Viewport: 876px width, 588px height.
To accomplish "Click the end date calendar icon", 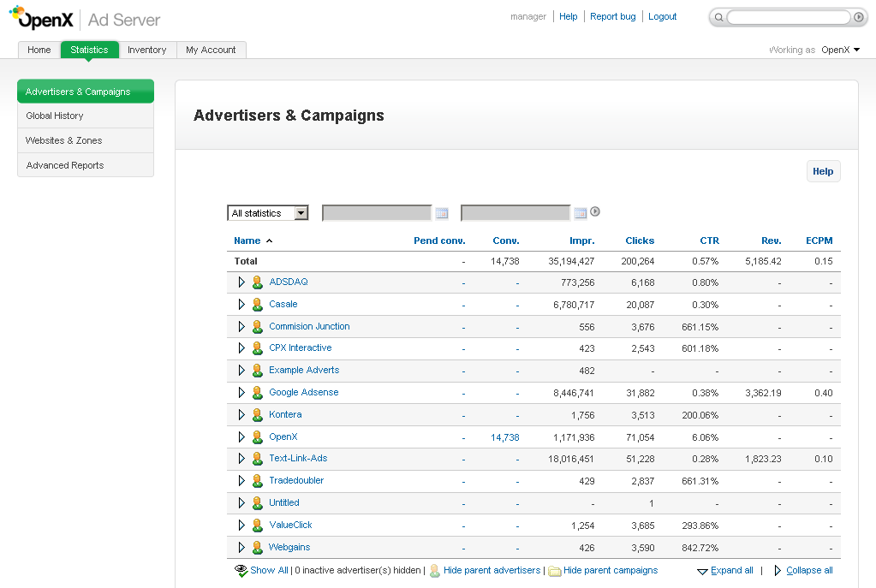I will tap(581, 213).
